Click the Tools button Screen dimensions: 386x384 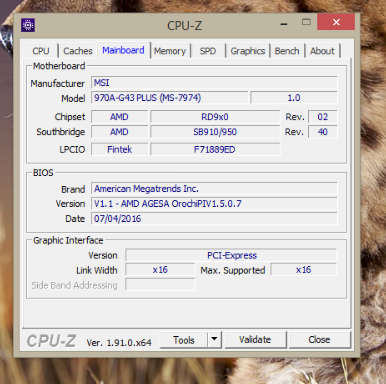(x=184, y=340)
